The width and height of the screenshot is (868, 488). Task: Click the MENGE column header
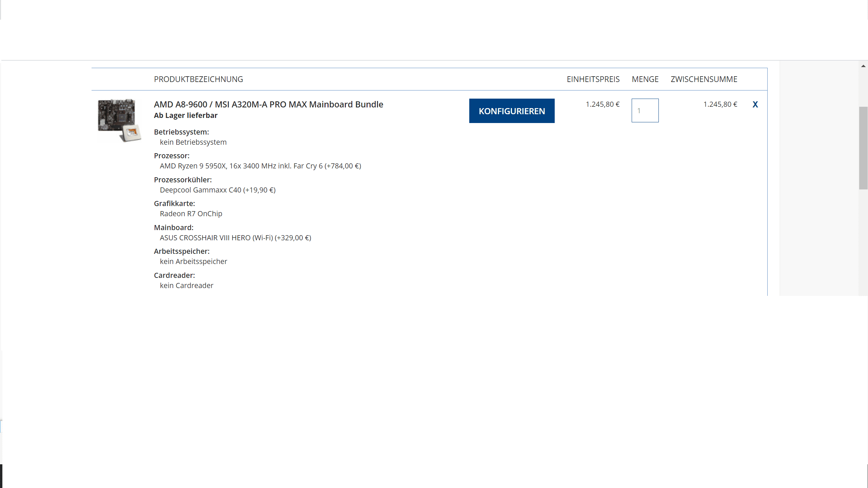pyautogui.click(x=645, y=79)
